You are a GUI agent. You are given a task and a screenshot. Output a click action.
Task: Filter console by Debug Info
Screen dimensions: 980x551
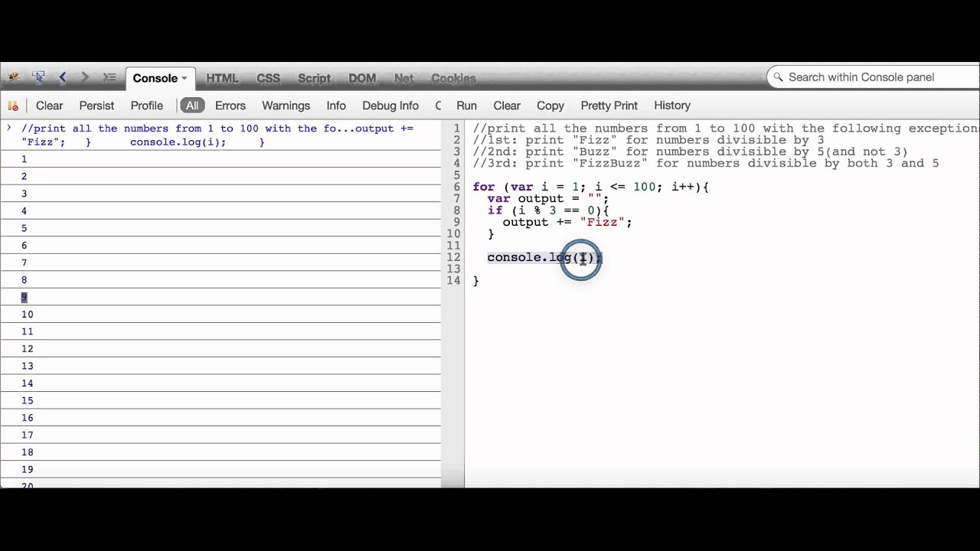point(390,106)
